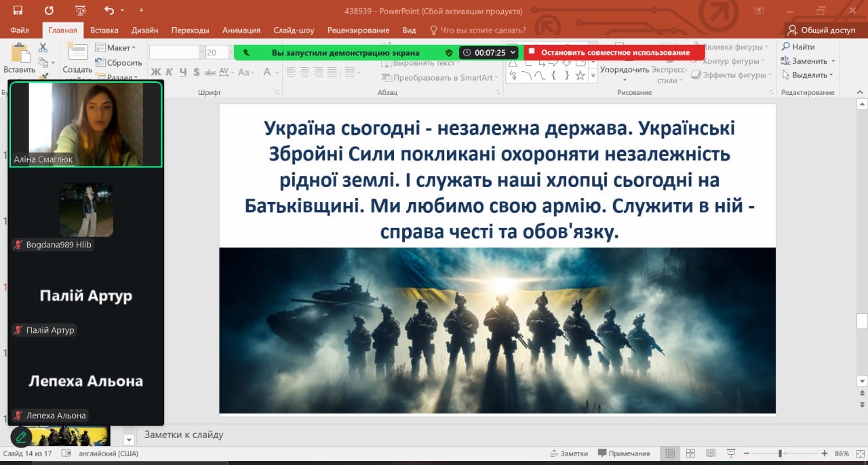Click the zoom slider in status bar
Screen dimensions: 868x465
pyautogui.click(x=781, y=453)
